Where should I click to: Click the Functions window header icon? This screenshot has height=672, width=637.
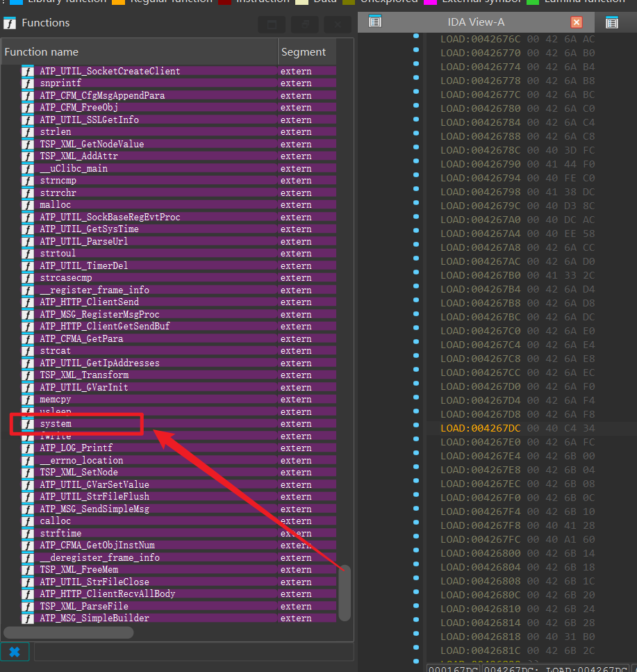[x=10, y=23]
